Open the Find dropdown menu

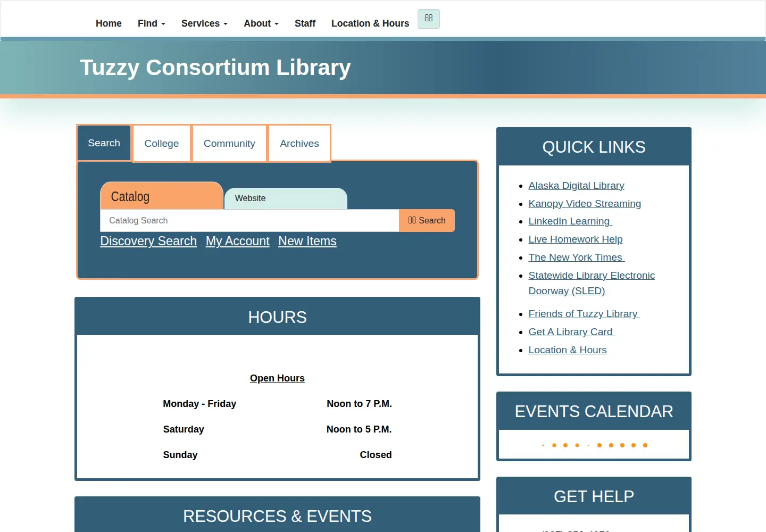coord(152,23)
